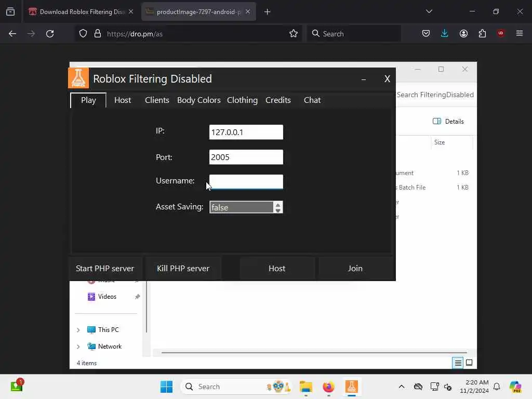Expand Network in Explorer
532x399 pixels.
pos(78,347)
